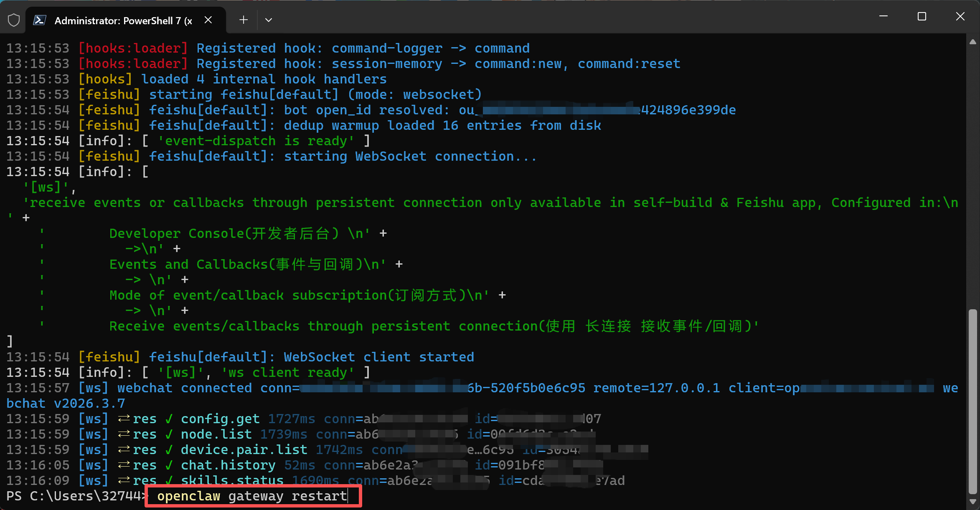Click the vertical scrollbar thumb
Screen dimensions: 980x510
(972, 401)
